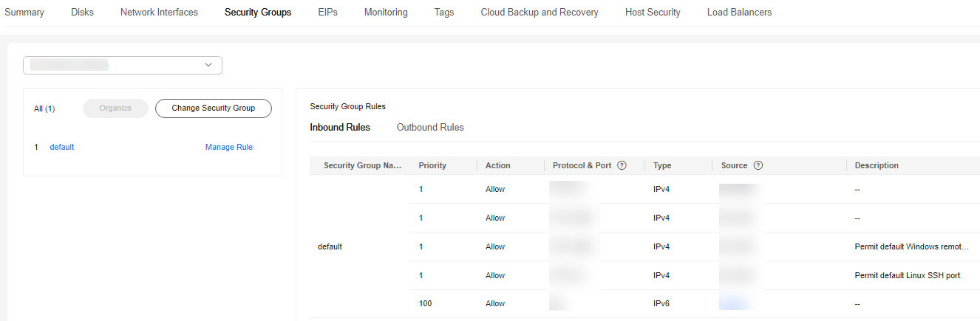Open the Summary tab
This screenshot has height=321, width=980.
24,13
